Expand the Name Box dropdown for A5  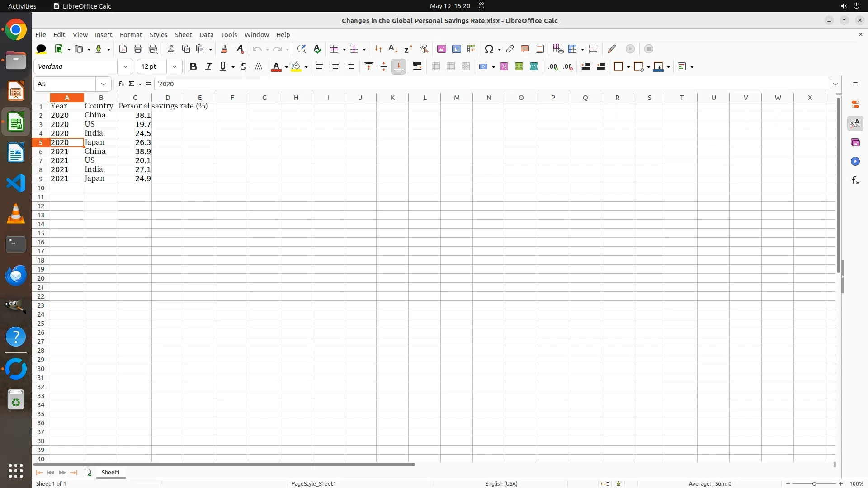pyautogui.click(x=104, y=84)
